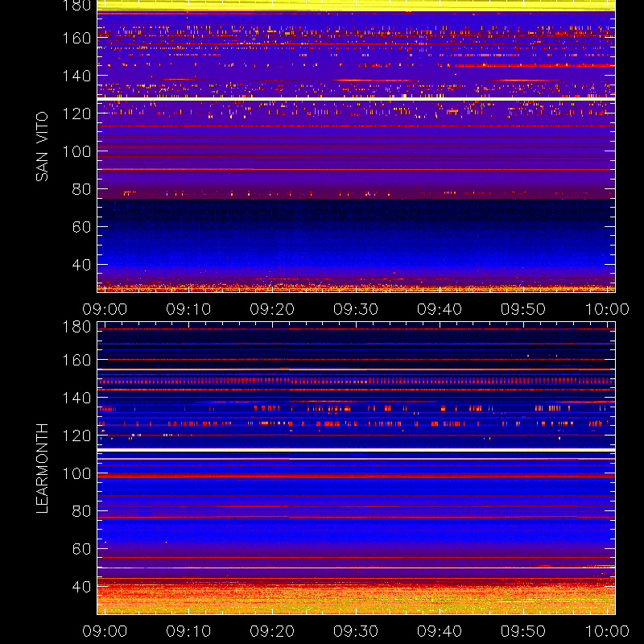Click the 40 tick label on Learmonth plot

tap(81, 587)
